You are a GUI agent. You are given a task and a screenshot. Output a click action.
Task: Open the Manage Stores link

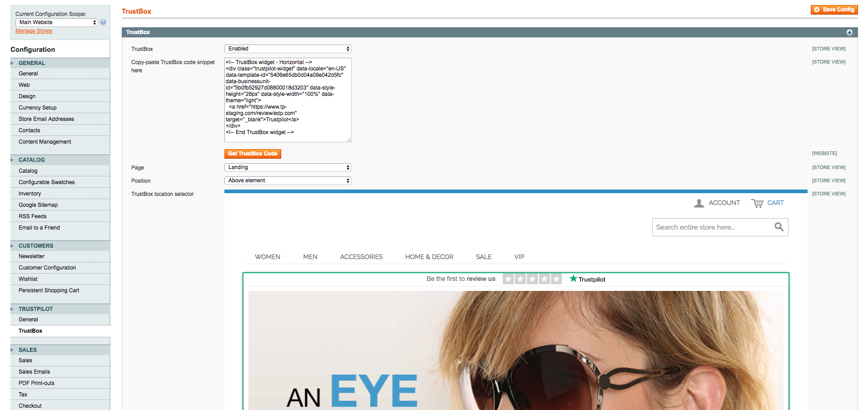tap(34, 31)
